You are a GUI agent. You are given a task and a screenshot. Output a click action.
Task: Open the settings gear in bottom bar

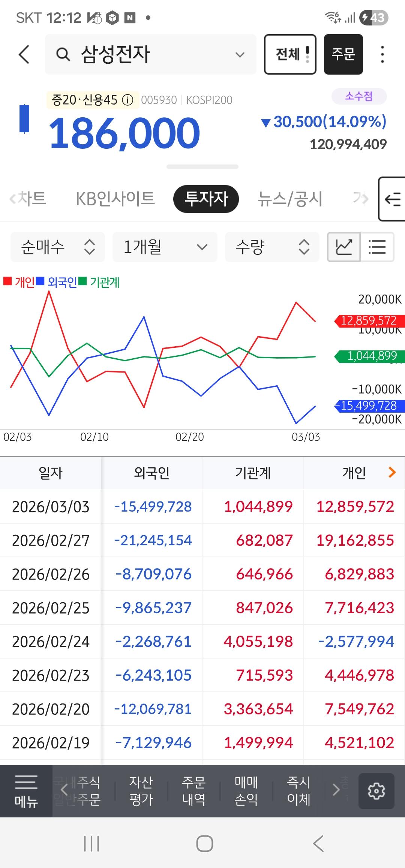376,791
